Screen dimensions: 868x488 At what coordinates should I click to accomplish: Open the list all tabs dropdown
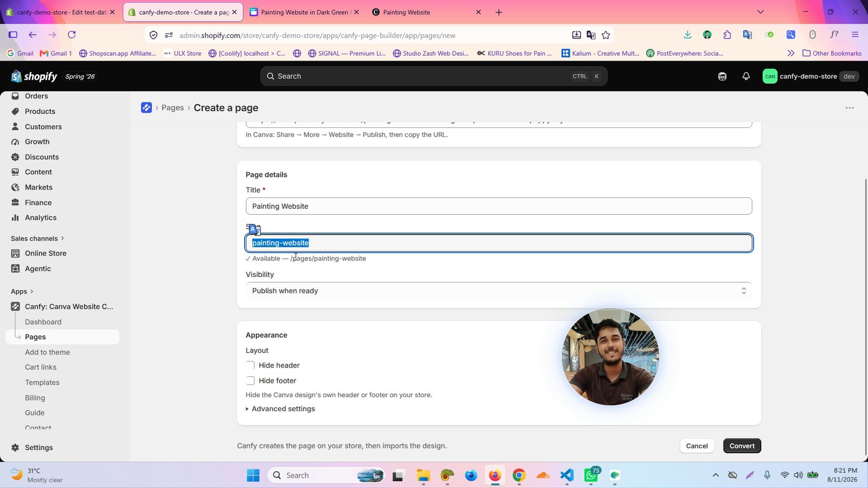(761, 12)
